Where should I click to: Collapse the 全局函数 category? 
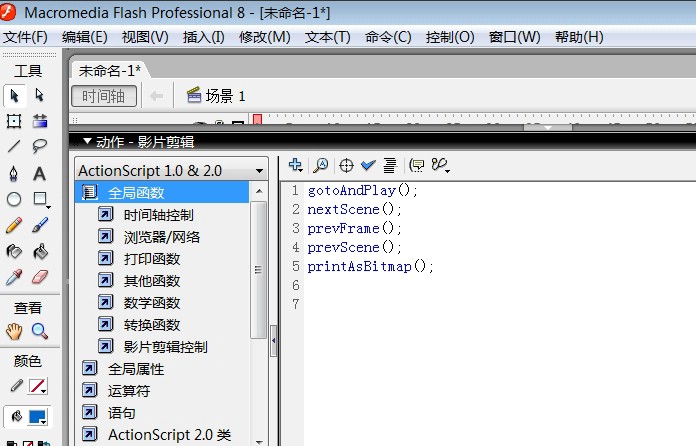(90, 193)
